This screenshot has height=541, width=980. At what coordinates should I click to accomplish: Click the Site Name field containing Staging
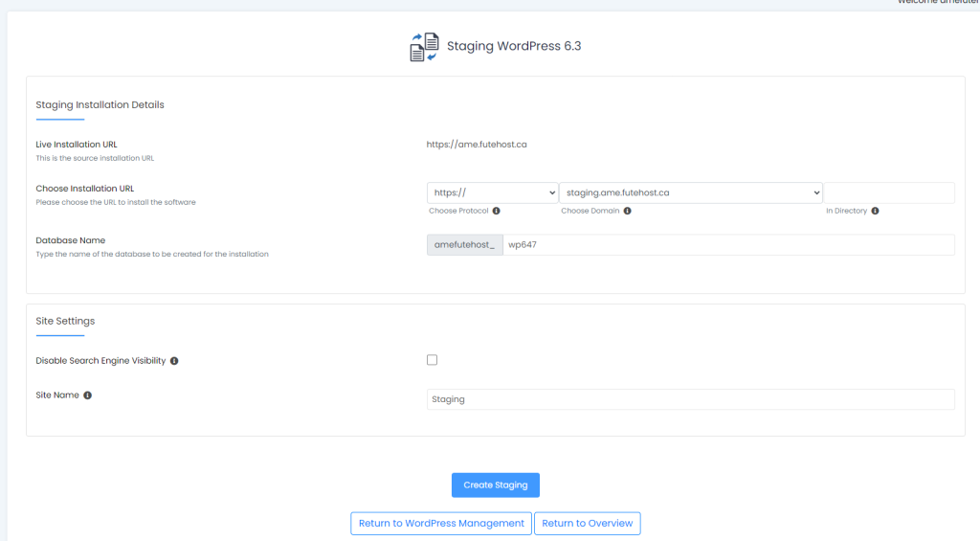click(x=690, y=399)
